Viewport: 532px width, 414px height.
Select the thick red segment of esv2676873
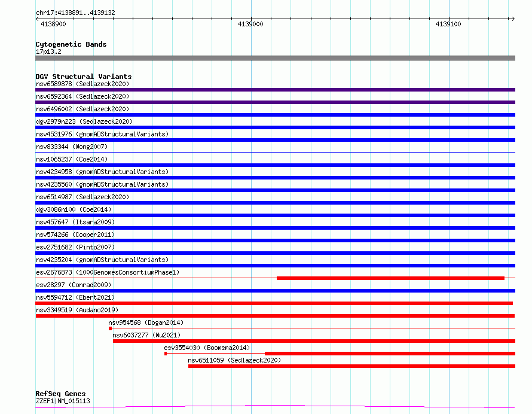click(x=390, y=278)
